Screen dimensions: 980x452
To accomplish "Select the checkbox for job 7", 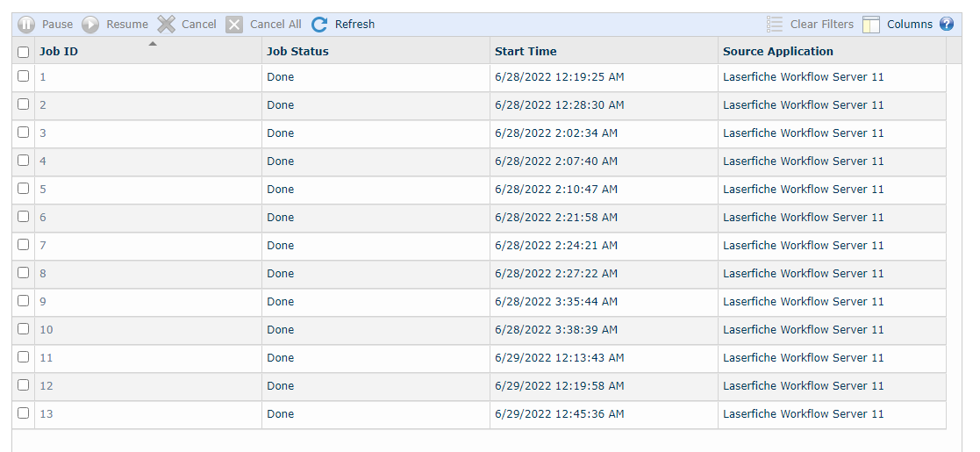I will [x=24, y=245].
